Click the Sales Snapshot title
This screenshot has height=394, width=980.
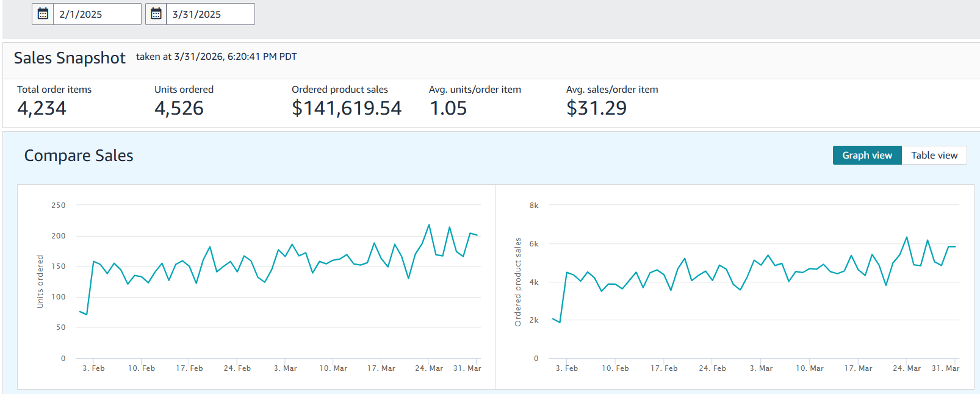click(70, 58)
